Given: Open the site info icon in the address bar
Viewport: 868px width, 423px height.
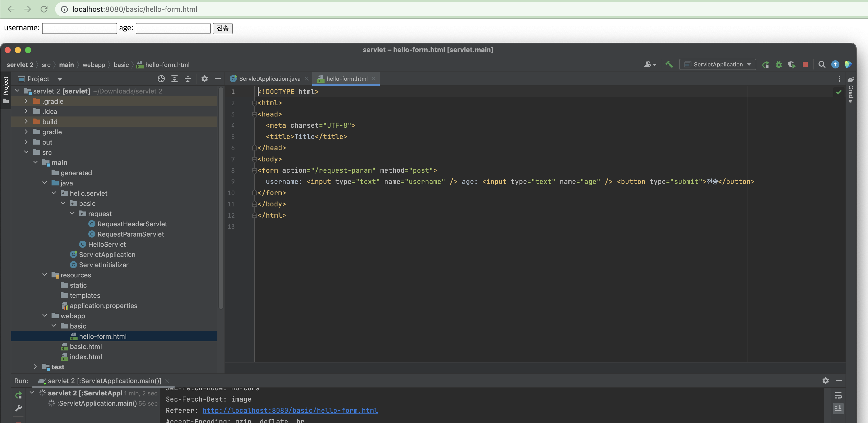Looking at the screenshot, I should point(64,9).
